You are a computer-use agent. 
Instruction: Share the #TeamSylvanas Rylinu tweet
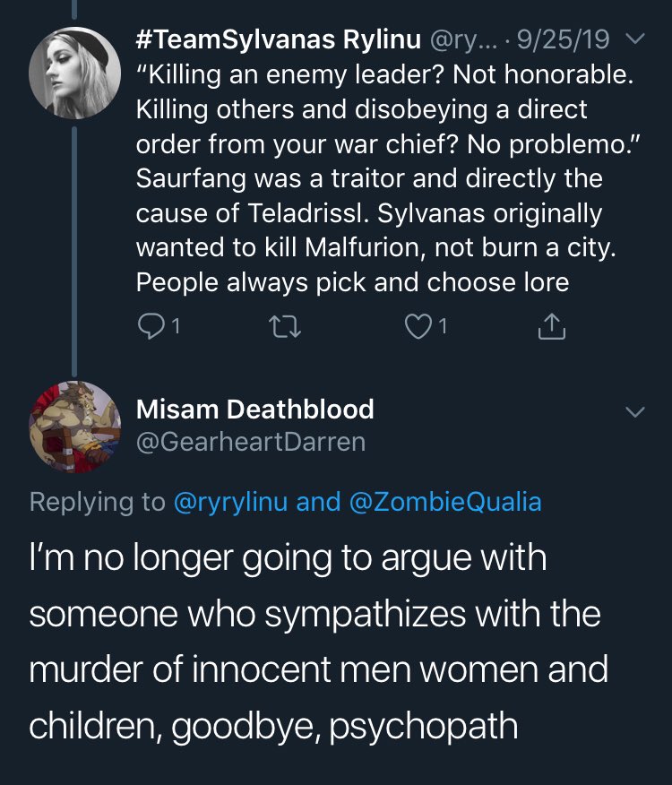552,329
